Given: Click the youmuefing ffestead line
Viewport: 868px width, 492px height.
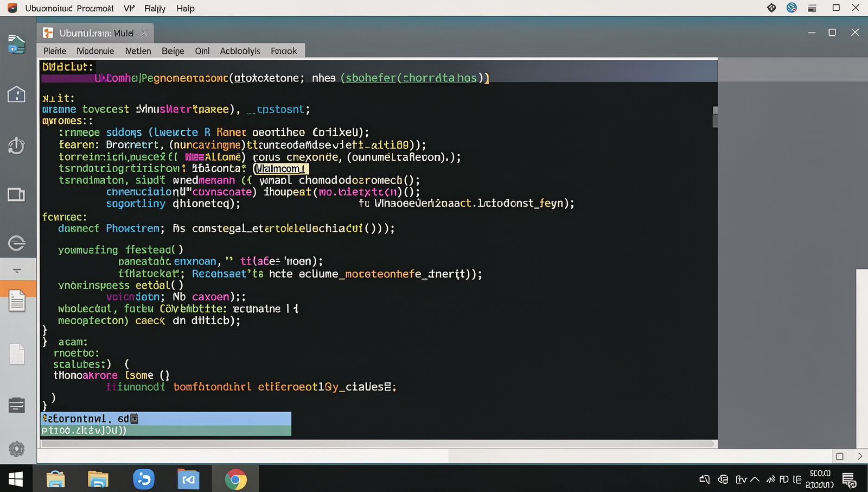Looking at the screenshot, I should [120, 250].
